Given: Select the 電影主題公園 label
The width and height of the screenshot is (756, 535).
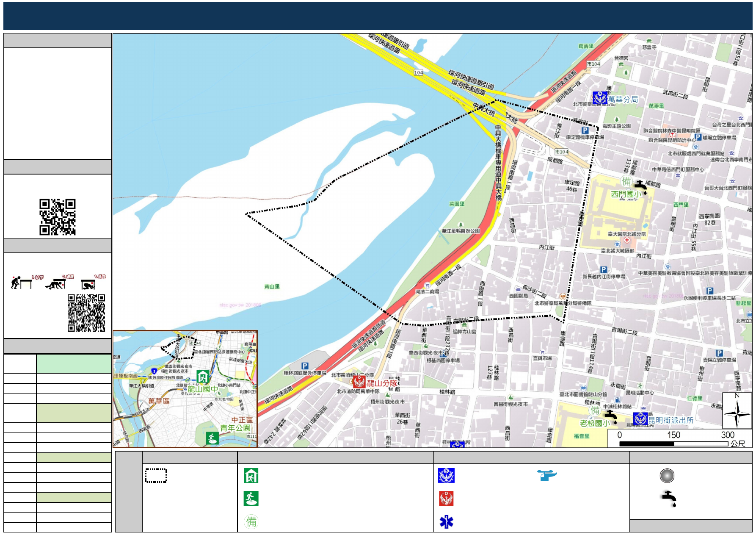Looking at the screenshot, I should [x=617, y=126].
